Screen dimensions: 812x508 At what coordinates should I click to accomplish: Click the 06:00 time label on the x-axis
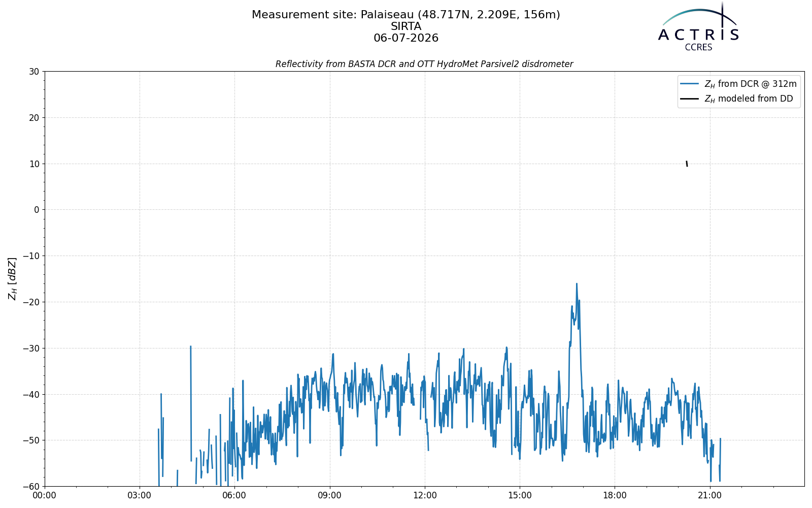(234, 495)
